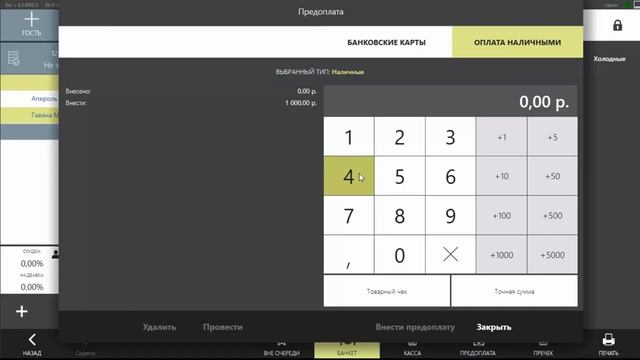Click the 0,00 р. amount display field

(451, 101)
